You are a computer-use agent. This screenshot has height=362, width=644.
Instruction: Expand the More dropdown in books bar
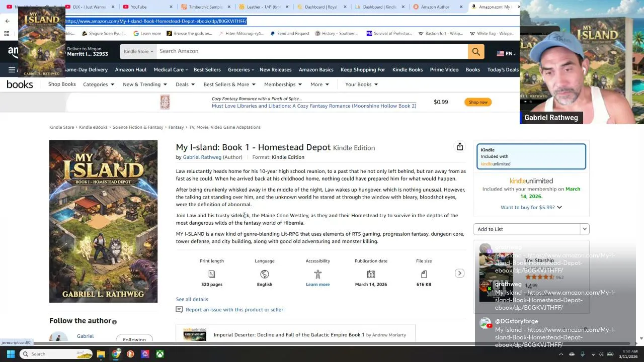tap(319, 84)
